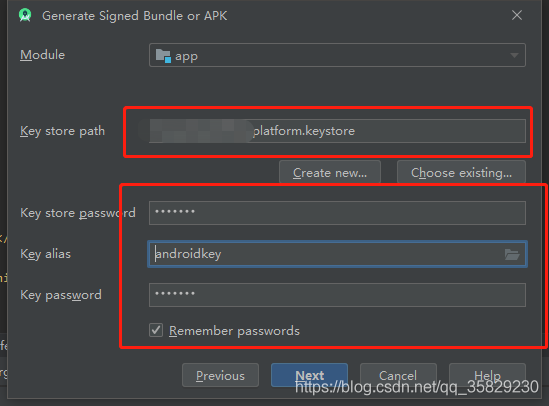Focus the Key password field

click(x=337, y=295)
